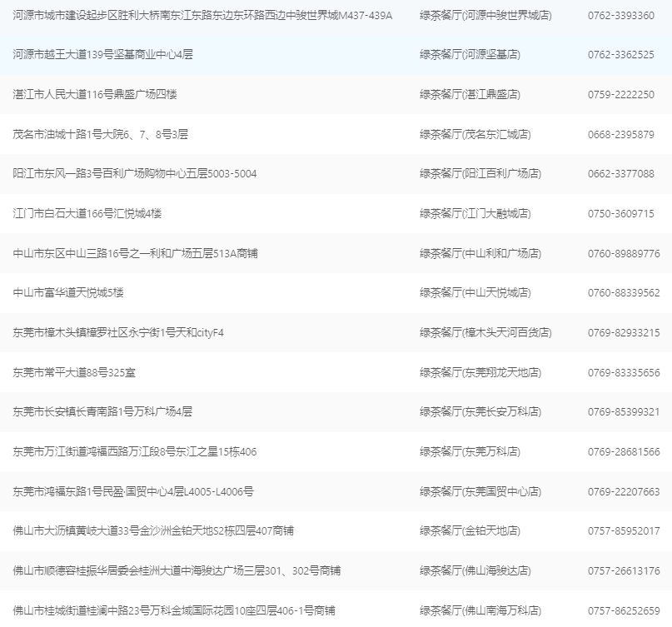
Task: Click phone number 0757-85952017
Action: tap(624, 531)
